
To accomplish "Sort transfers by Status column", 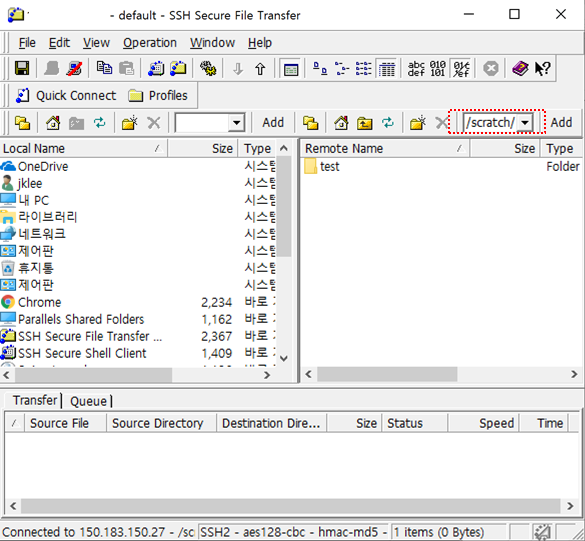I will [x=414, y=423].
